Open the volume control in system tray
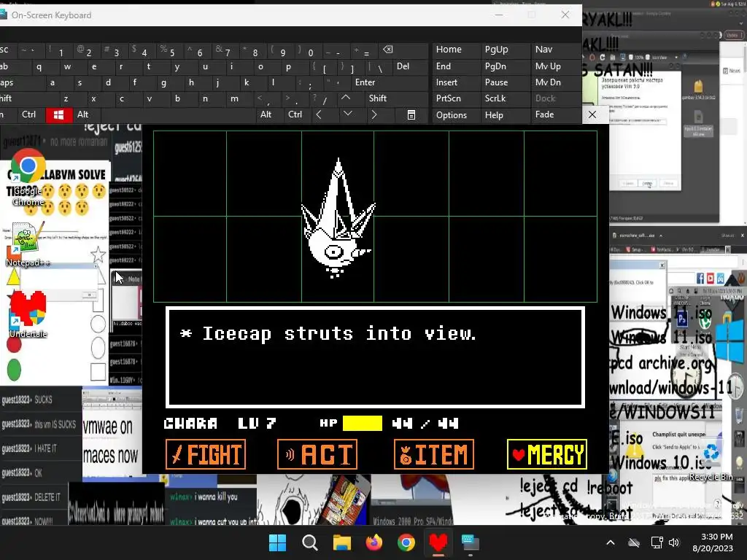The width and height of the screenshot is (747, 560). click(x=673, y=542)
